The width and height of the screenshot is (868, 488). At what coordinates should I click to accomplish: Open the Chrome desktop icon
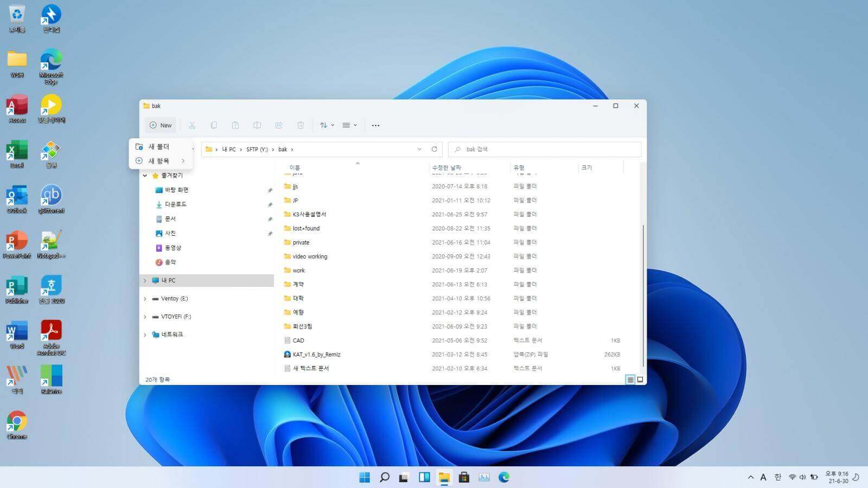17,425
